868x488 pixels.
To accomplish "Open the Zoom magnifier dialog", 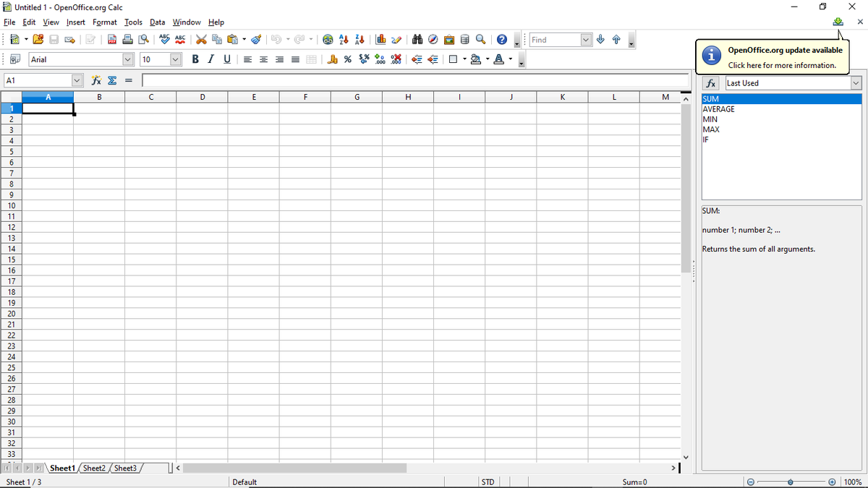I will click(480, 40).
